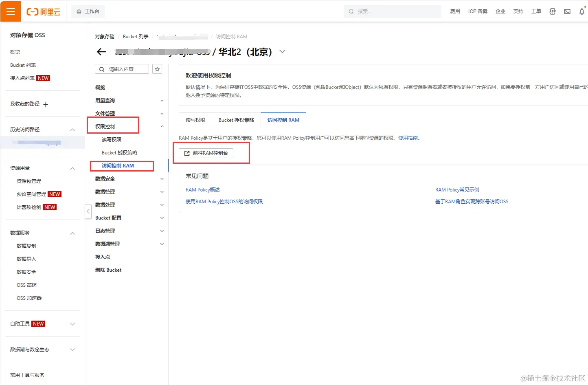Collapse the 资源用量 section
This screenshot has width=588, height=385.
point(72,168)
